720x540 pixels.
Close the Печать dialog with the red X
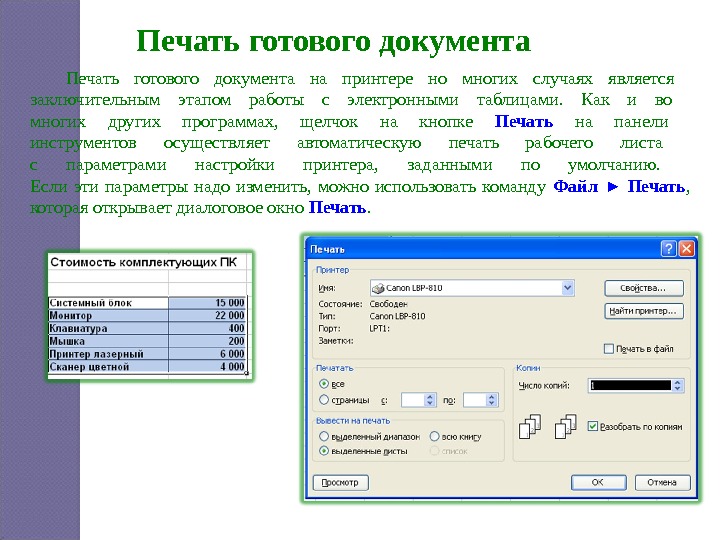tap(686, 249)
